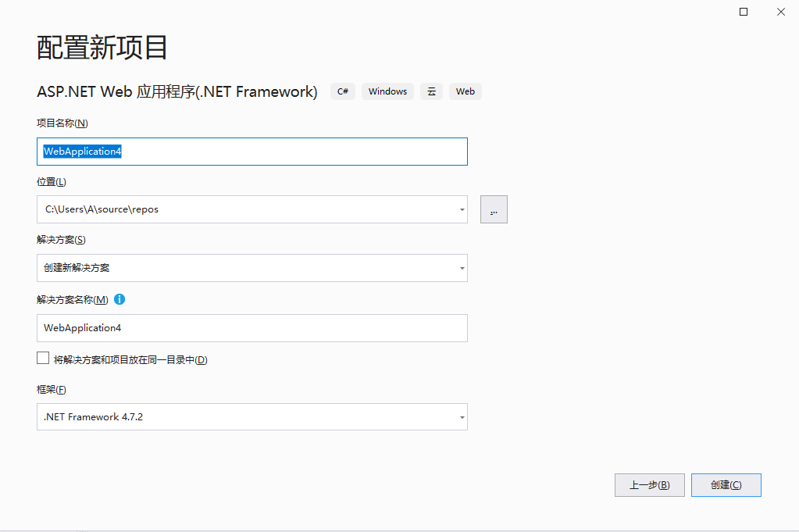The width and height of the screenshot is (799, 532).
Task: Click the 创建 (Create) button
Action: tap(726, 484)
